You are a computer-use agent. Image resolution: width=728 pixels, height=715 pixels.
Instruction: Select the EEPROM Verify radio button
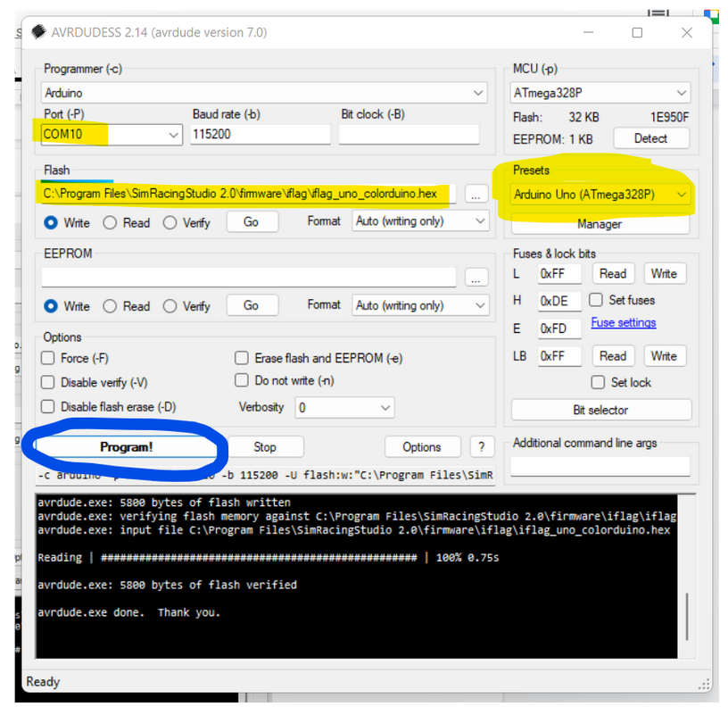(170, 306)
